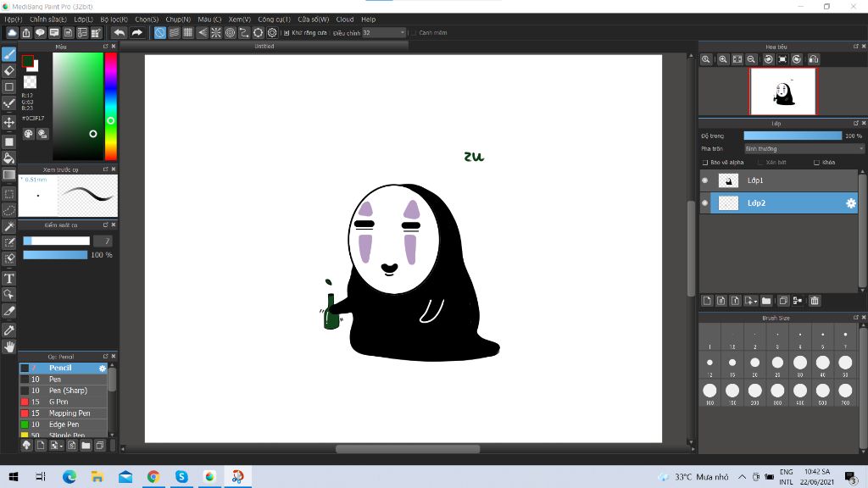
Task: Open File Explorer from the taskbar
Action: tap(97, 476)
